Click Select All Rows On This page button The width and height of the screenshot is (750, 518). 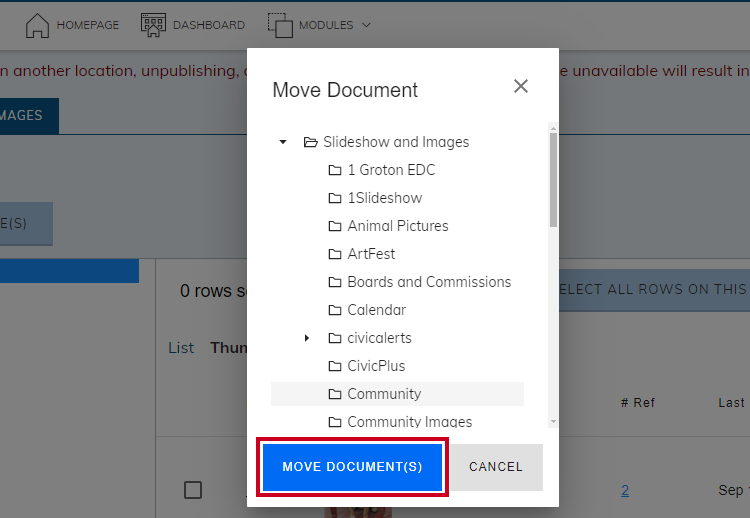tap(654, 289)
